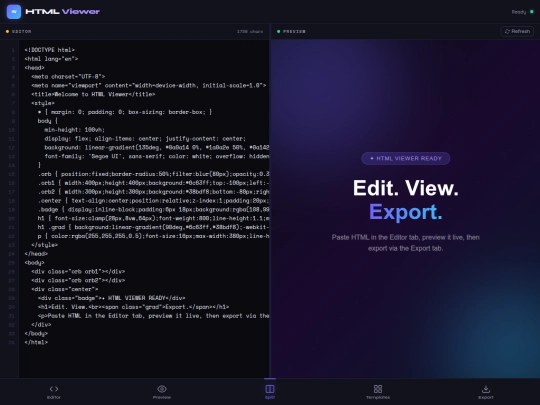Image resolution: width=540 pixels, height=405 pixels.
Task: Click the refresh arrow icon beside Refresh
Action: click(x=507, y=31)
